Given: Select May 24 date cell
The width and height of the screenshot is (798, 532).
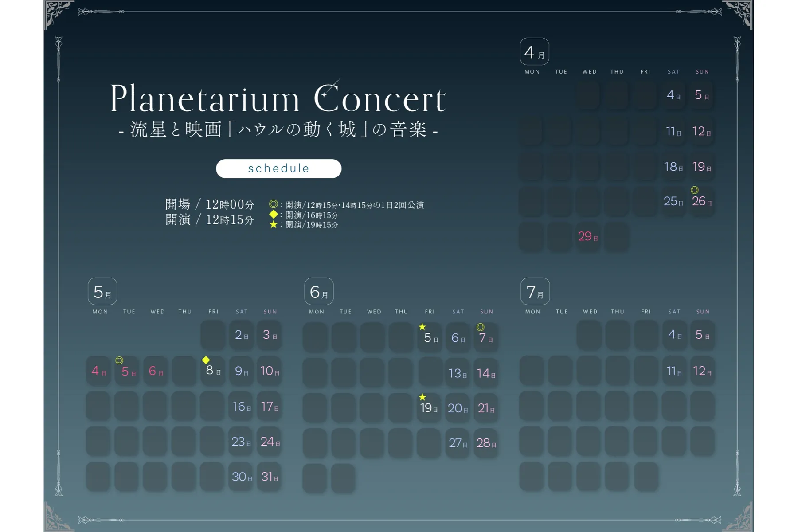Looking at the screenshot, I should point(270,442).
